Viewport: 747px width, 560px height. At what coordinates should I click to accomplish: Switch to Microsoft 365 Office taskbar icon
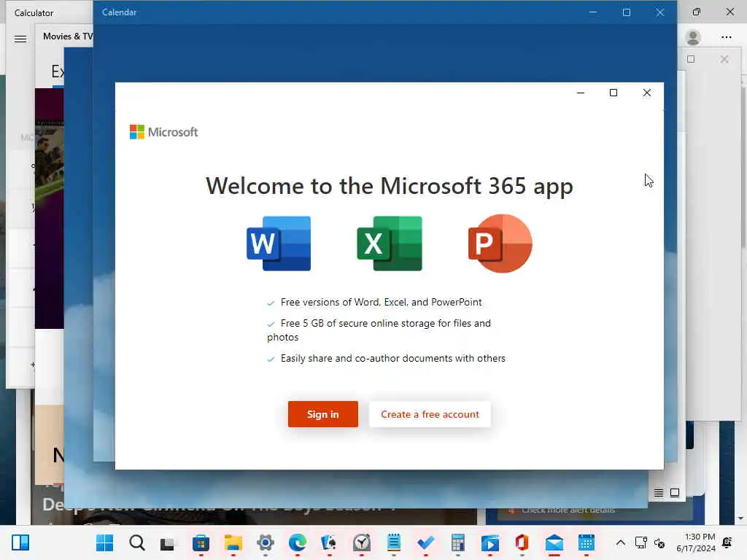522,542
